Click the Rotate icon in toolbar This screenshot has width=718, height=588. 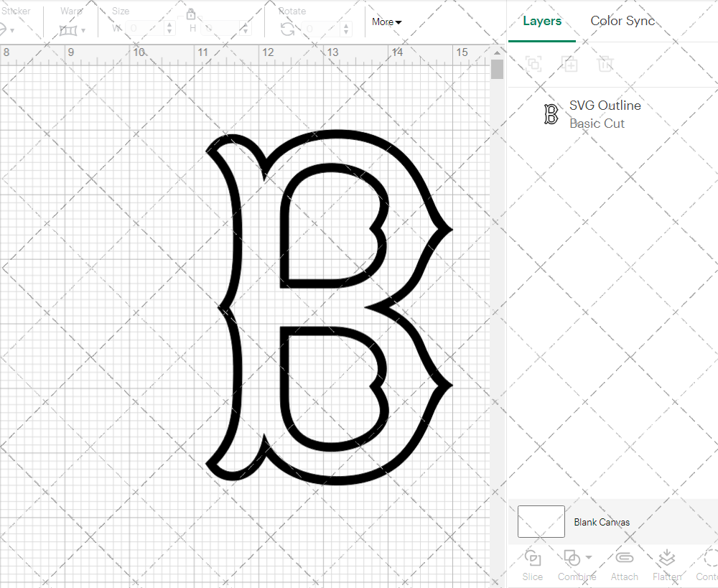click(287, 29)
